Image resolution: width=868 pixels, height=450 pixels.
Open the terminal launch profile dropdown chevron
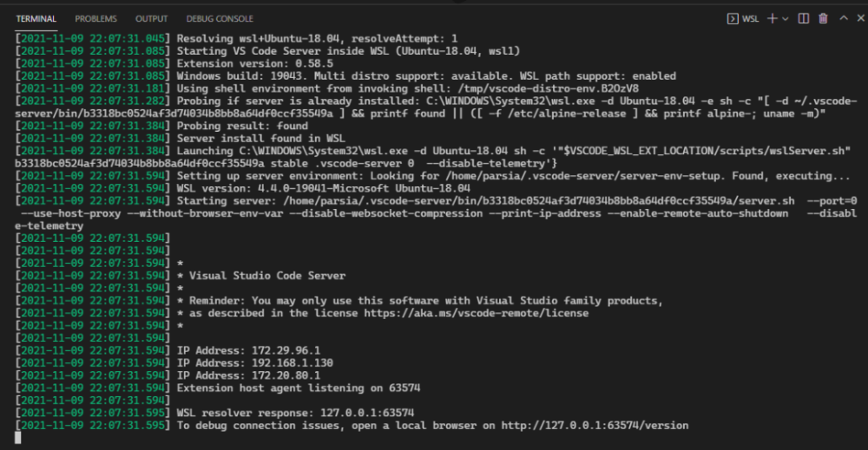click(786, 18)
